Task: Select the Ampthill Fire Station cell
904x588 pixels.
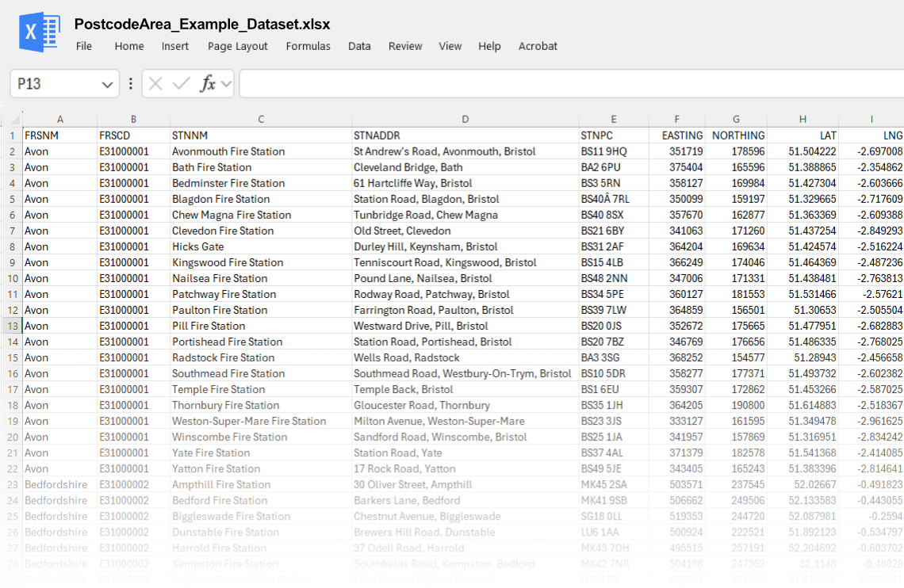Action: pos(261,484)
